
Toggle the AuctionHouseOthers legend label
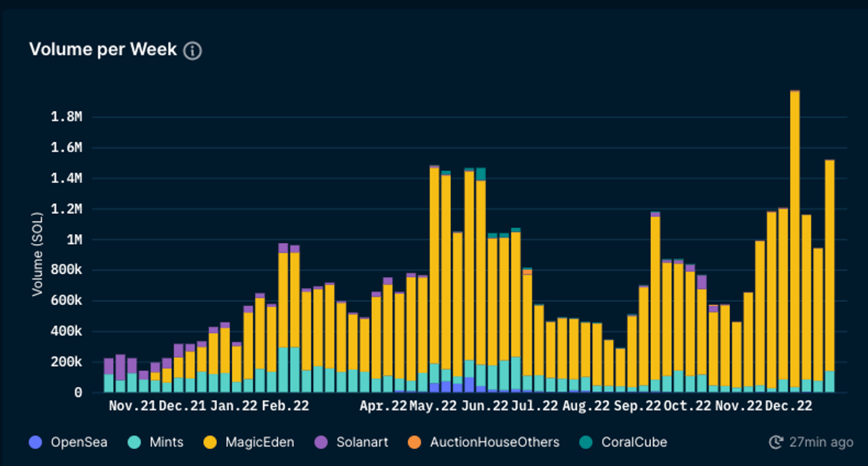[495, 442]
